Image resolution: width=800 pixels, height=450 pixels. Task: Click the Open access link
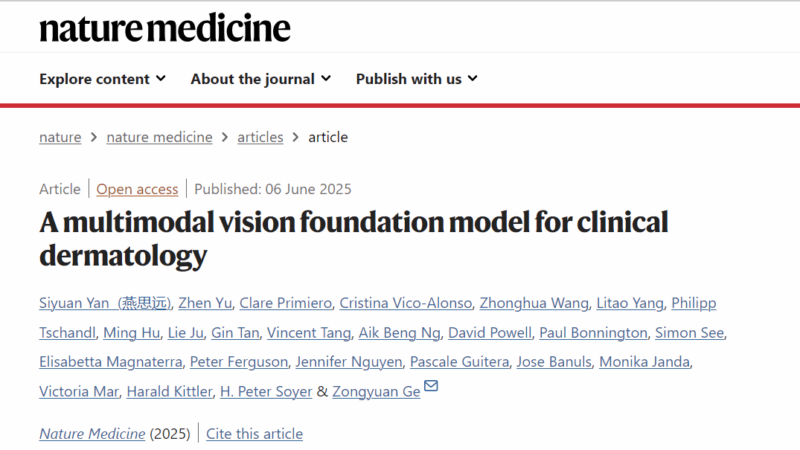coord(137,189)
